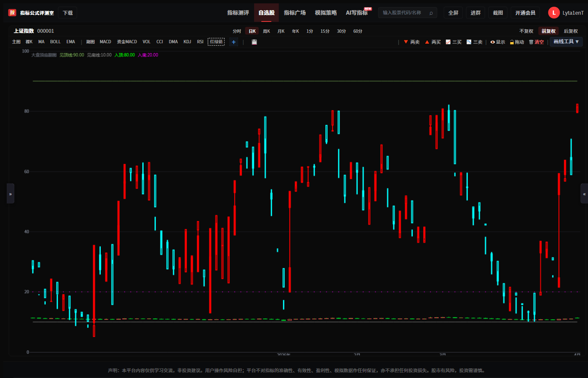Toggle the 拖动 lock control

tap(517, 42)
